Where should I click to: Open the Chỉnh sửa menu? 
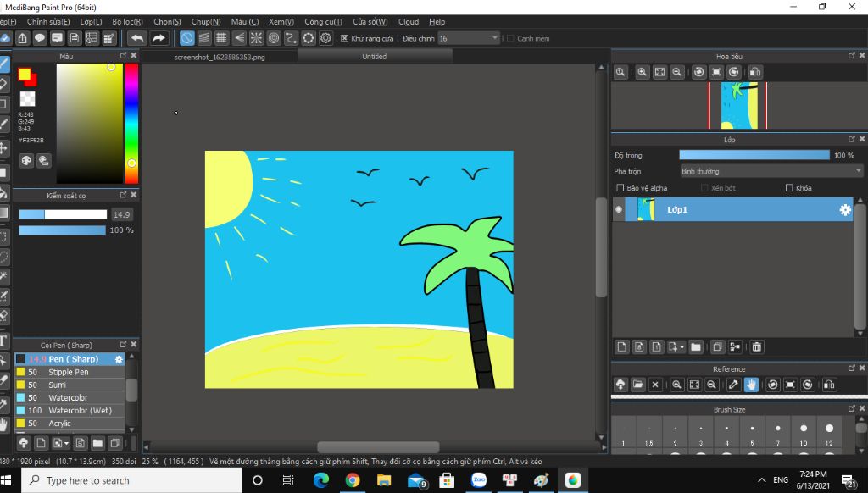(48, 21)
